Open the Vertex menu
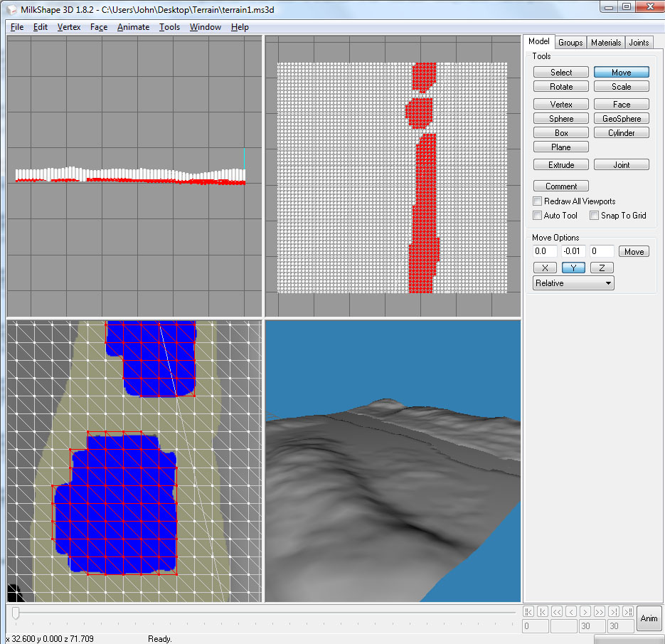The height and width of the screenshot is (644, 665). click(x=69, y=27)
